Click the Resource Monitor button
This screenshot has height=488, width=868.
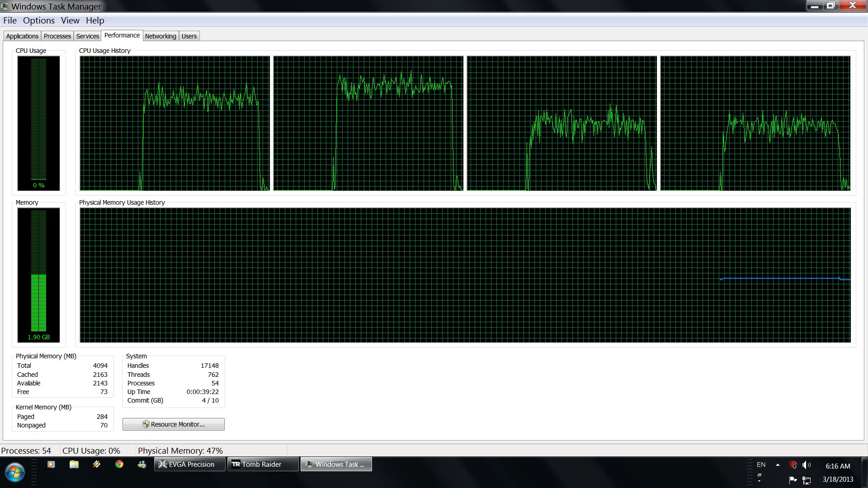[x=173, y=424]
